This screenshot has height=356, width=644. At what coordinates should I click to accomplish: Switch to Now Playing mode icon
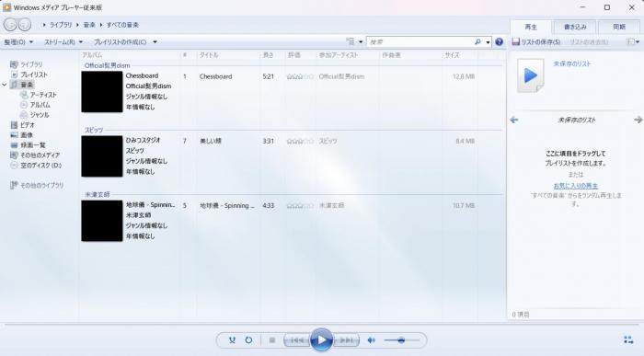click(628, 339)
